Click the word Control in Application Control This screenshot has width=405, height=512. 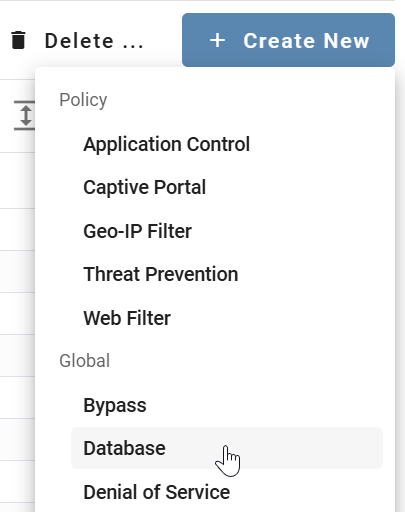(218, 144)
